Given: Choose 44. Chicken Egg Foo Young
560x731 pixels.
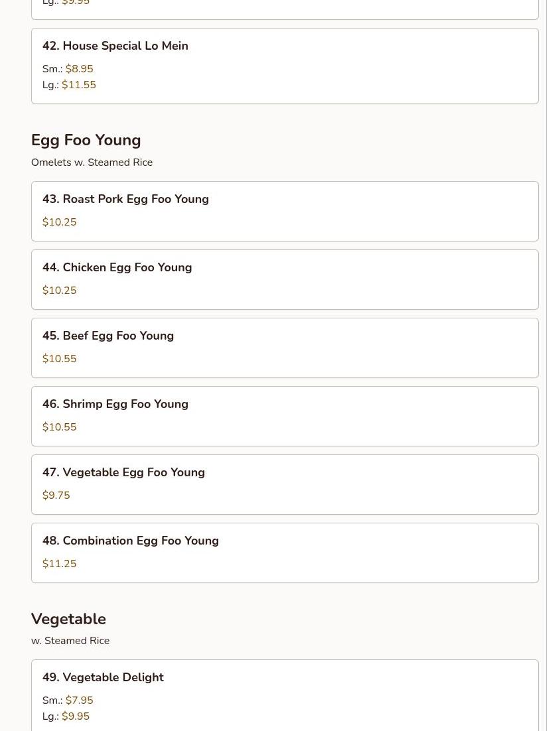Looking at the screenshot, I should [x=117, y=267].
